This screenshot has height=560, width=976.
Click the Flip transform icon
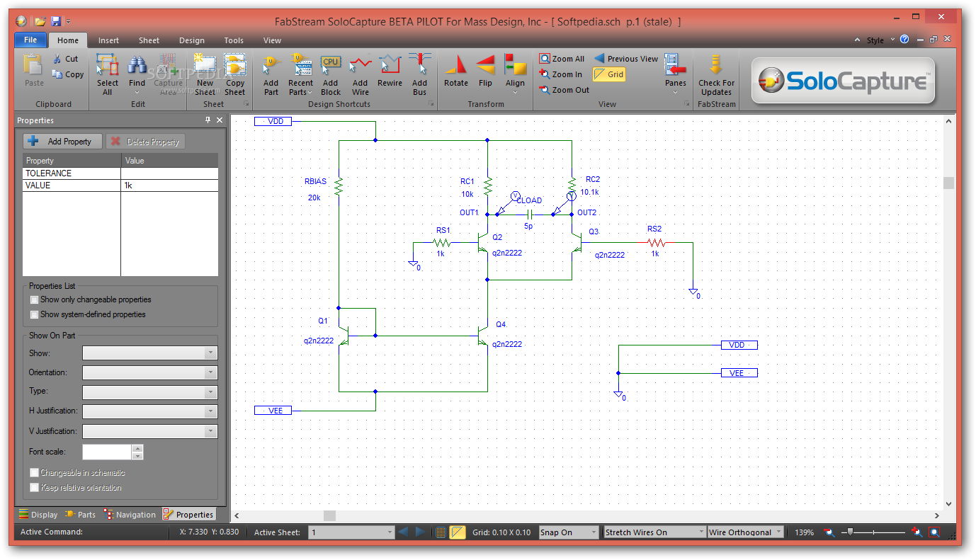[485, 65]
